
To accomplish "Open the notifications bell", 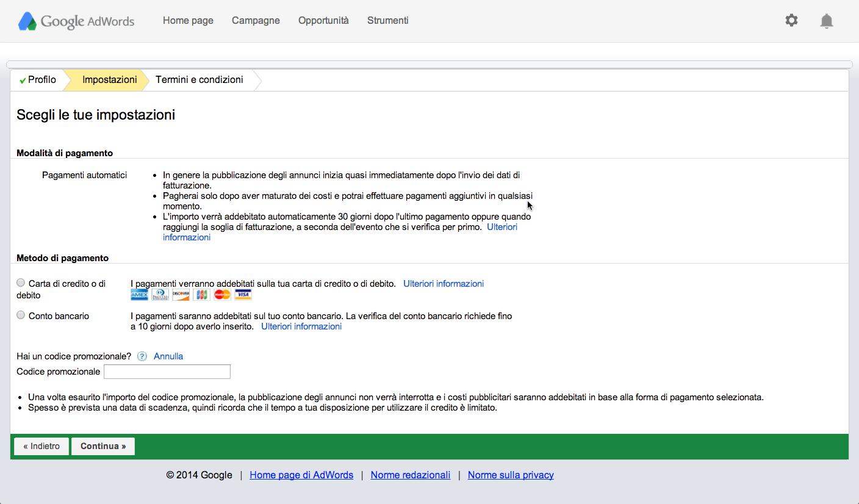I will [826, 21].
